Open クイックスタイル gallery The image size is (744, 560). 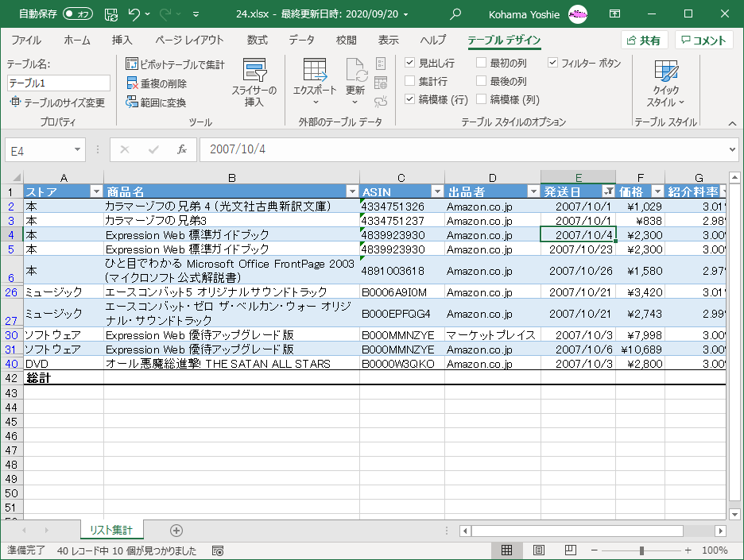(x=666, y=83)
